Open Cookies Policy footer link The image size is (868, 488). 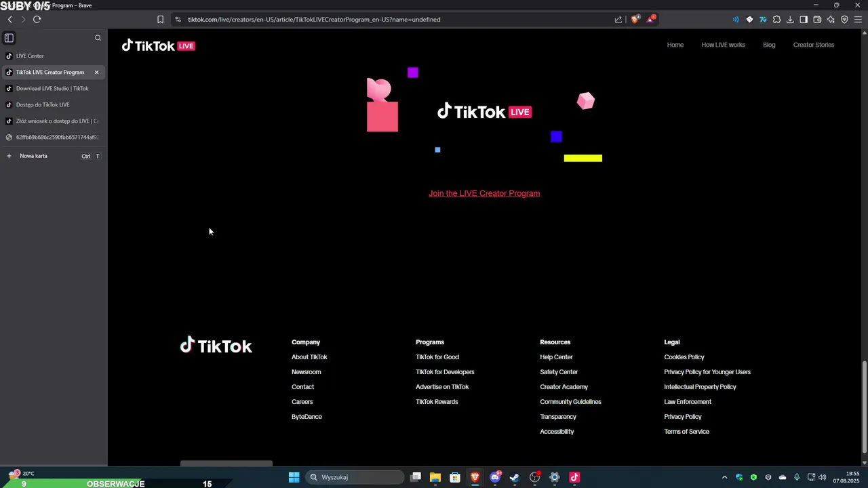(684, 357)
